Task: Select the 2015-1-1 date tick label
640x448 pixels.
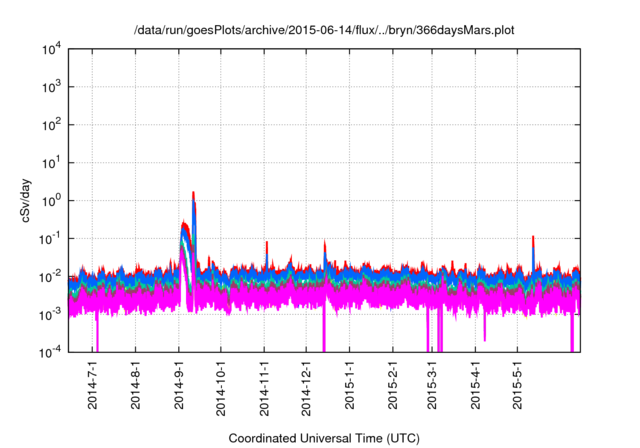Action: click(x=349, y=387)
